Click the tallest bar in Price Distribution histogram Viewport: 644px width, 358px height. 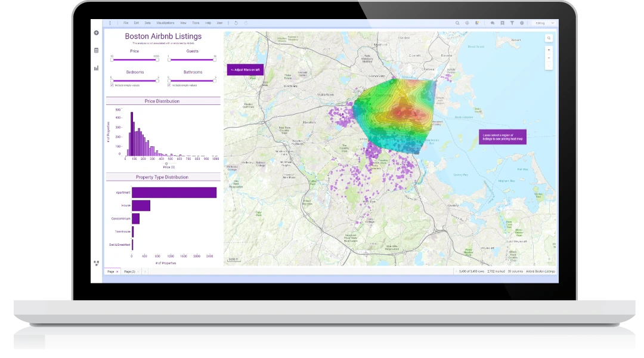click(x=132, y=134)
